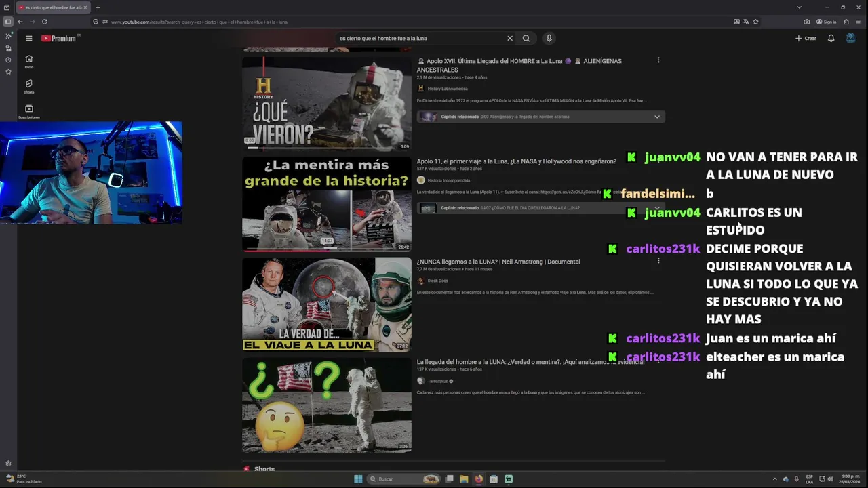Open Apolo XVII Última Llegada video title
The width and height of the screenshot is (868, 488).
click(x=519, y=65)
